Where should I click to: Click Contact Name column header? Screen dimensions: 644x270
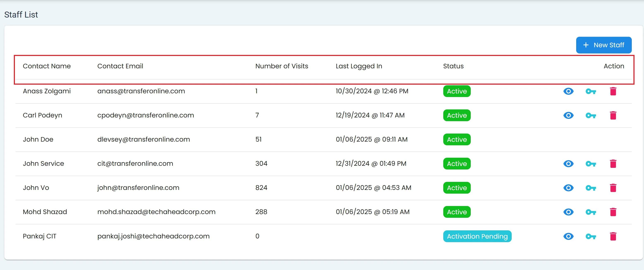click(x=47, y=66)
